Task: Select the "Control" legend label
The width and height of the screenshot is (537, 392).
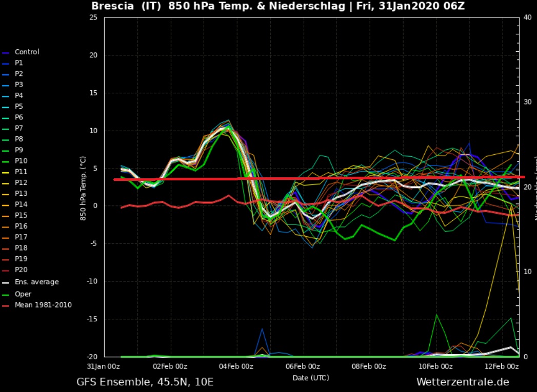Action: pyautogui.click(x=27, y=52)
